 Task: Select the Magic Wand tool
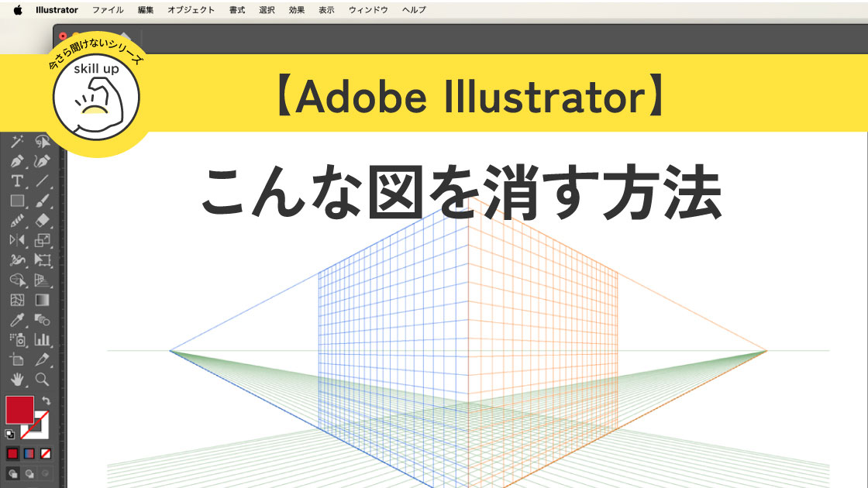pyautogui.click(x=17, y=142)
